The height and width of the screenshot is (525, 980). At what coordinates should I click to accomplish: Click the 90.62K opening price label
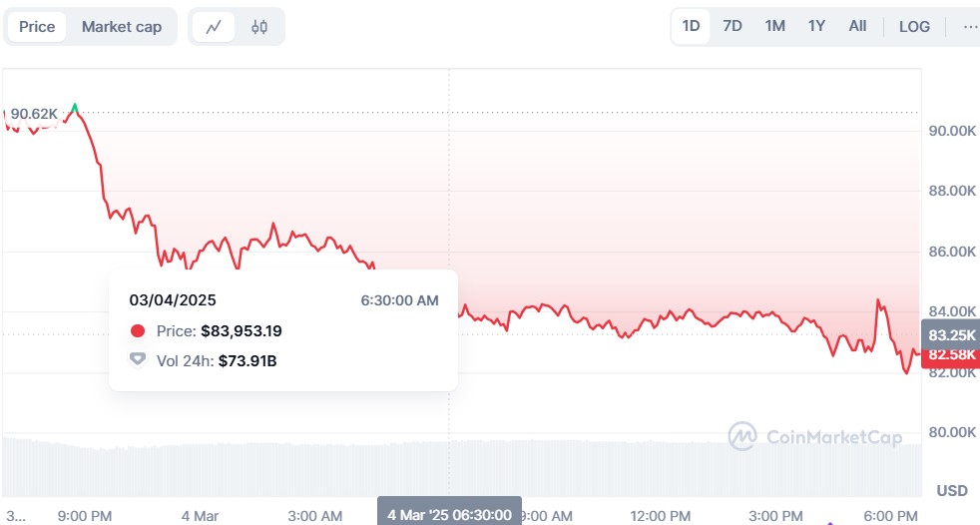click(x=35, y=114)
